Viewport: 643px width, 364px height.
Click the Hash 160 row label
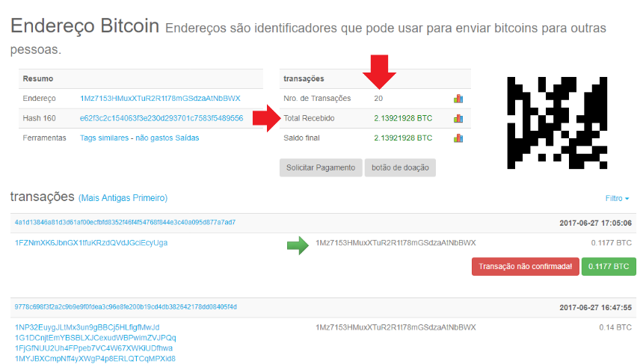coord(39,118)
